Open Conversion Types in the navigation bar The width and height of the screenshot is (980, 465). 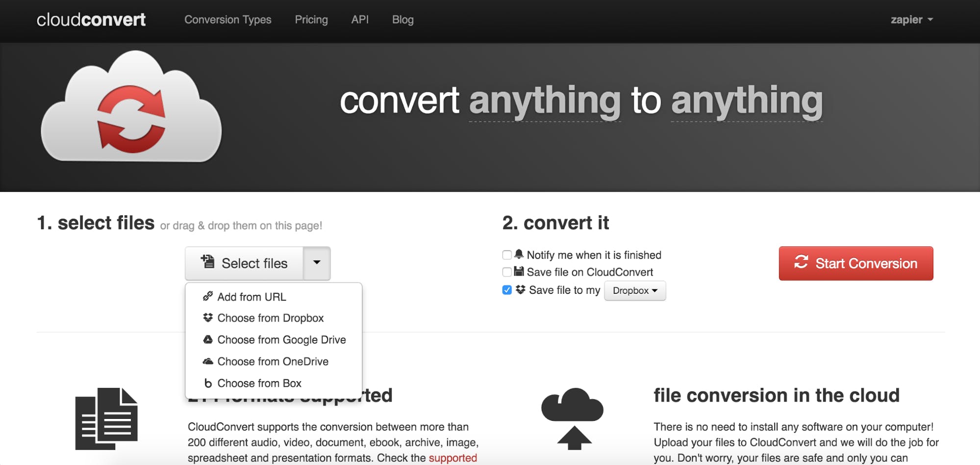(x=227, y=20)
